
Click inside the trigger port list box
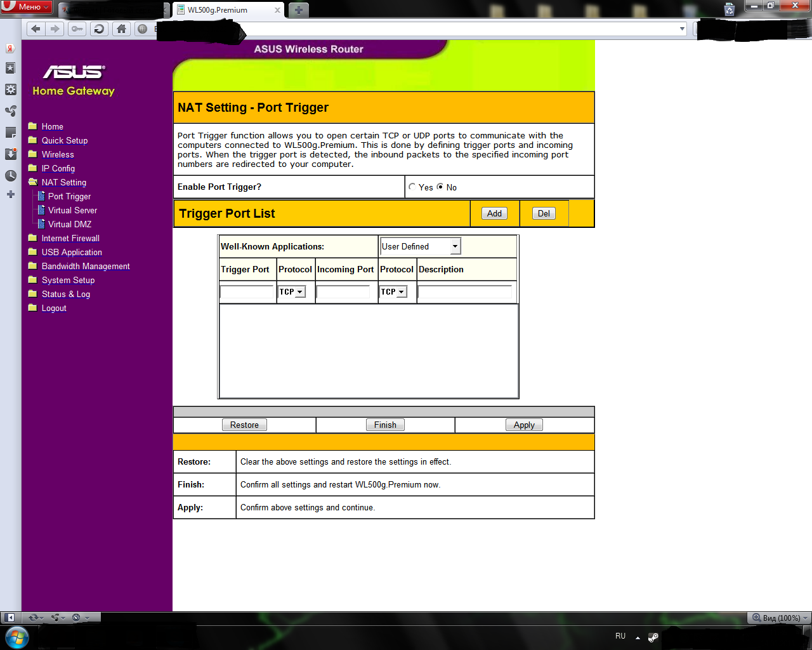[x=369, y=350]
